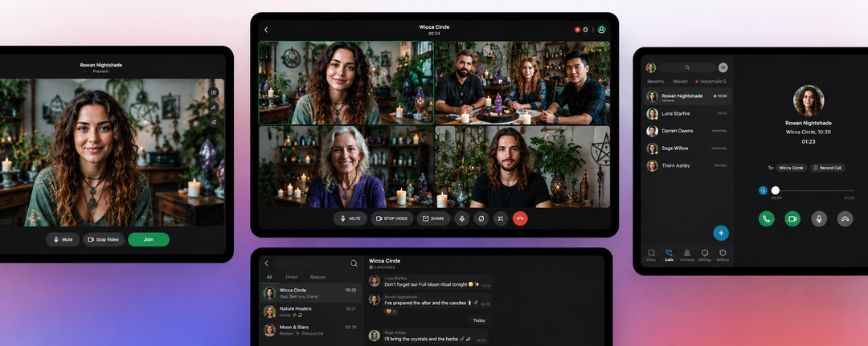Switch to the Missed calls tab
The image size is (868, 346).
click(680, 81)
